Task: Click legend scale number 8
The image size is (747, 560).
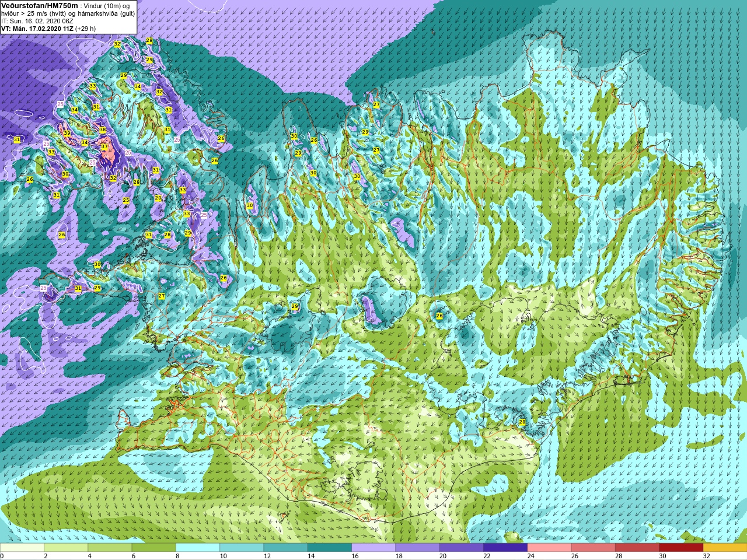Action: pos(176,556)
